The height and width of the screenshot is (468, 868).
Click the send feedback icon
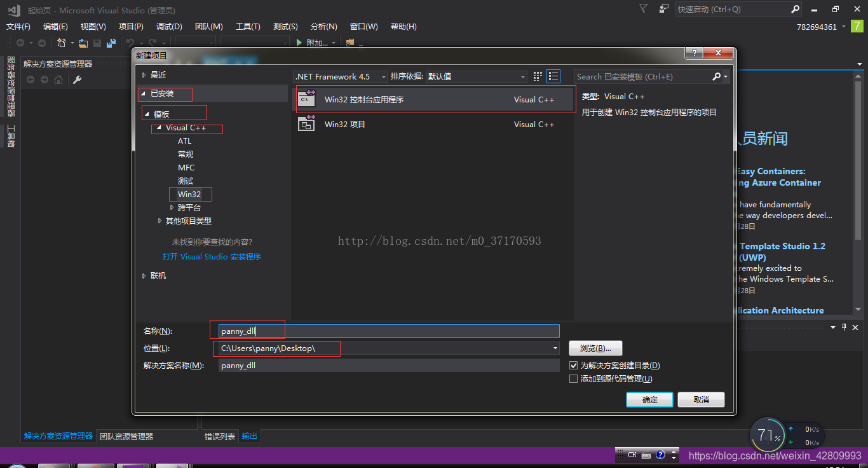tap(664, 8)
